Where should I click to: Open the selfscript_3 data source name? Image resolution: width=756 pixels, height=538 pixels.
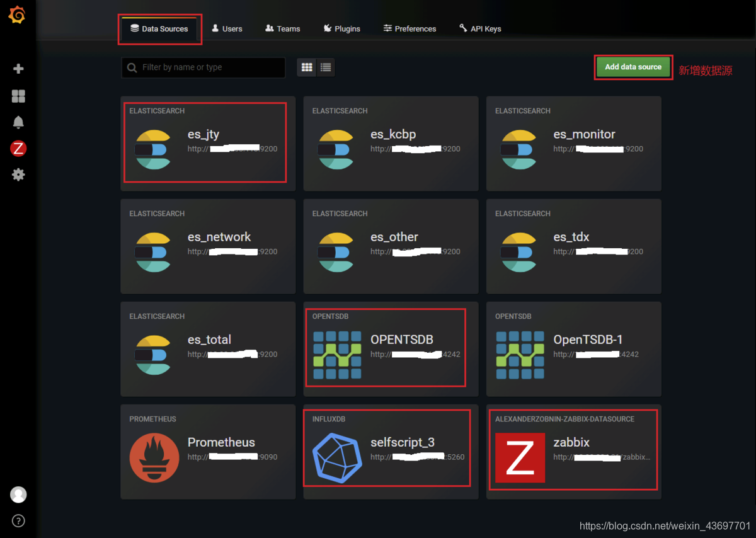click(403, 442)
